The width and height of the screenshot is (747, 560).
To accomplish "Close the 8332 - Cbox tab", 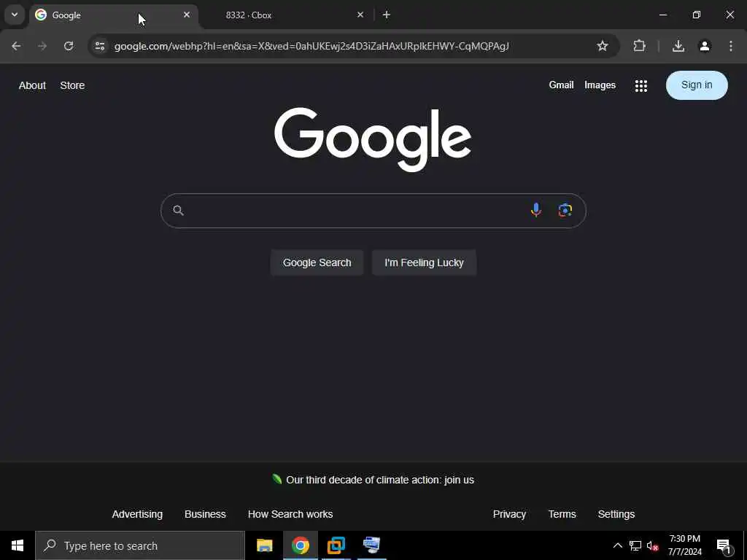I will click(x=360, y=15).
